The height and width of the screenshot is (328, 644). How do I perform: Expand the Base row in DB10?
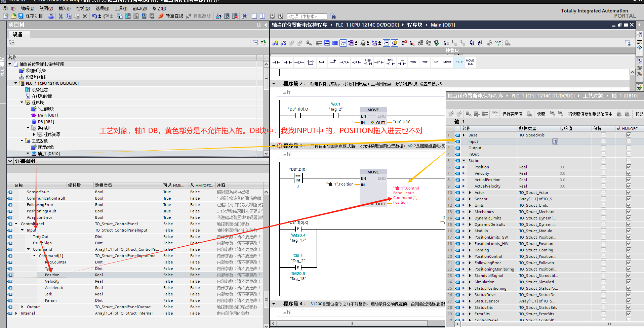[464, 135]
